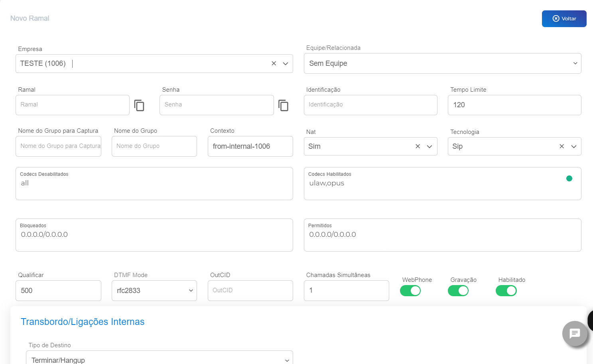This screenshot has height=364, width=593.
Task: Focus the Ramal input field
Action: tap(73, 105)
